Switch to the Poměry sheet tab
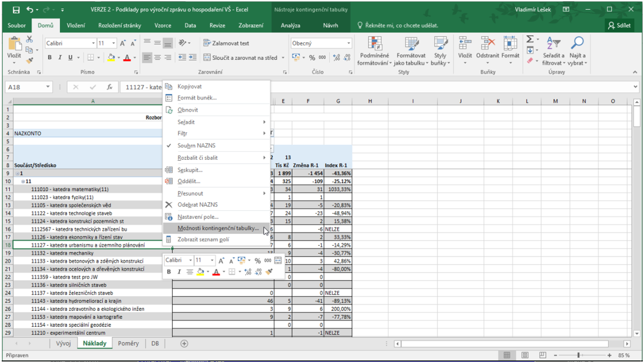This screenshot has height=362, width=644. pyautogui.click(x=128, y=344)
